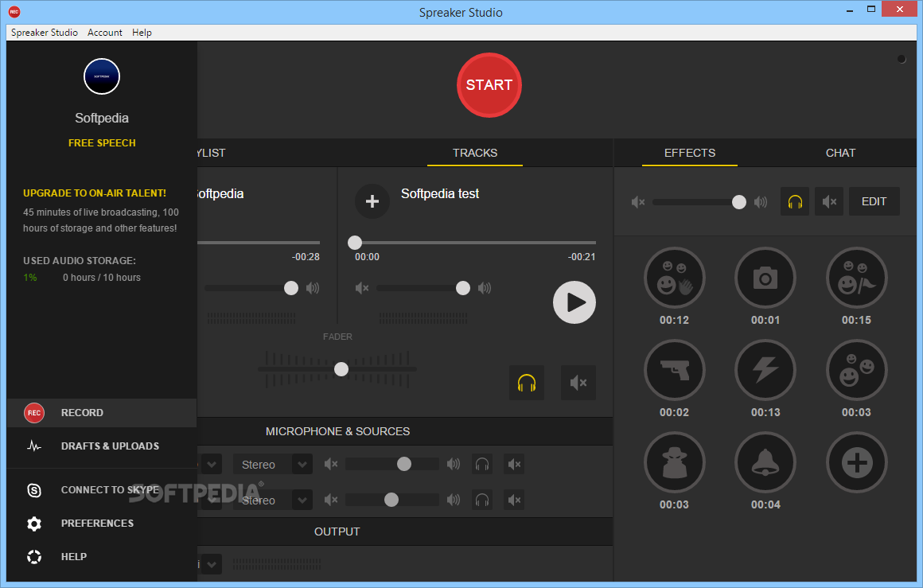Image resolution: width=923 pixels, height=588 pixels.
Task: Mute the second microphone source
Action: click(514, 500)
